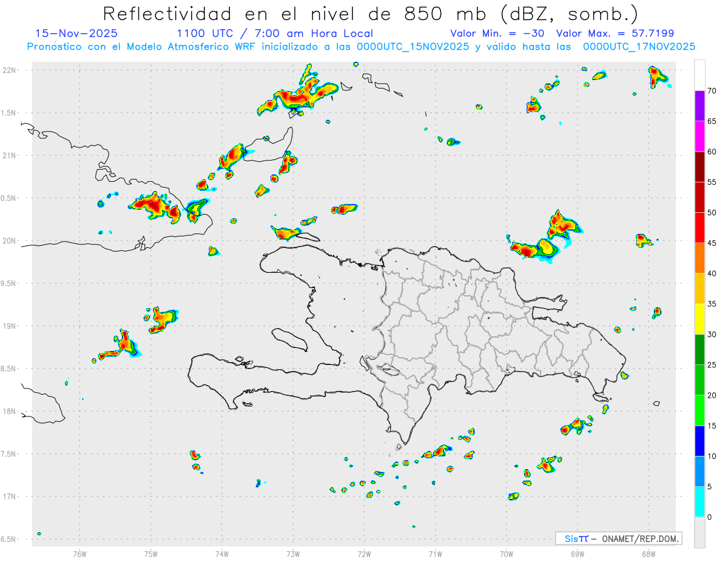This screenshot has height=562, width=728.
Task: Click the '20' value on the color scale
Action: 712,395
